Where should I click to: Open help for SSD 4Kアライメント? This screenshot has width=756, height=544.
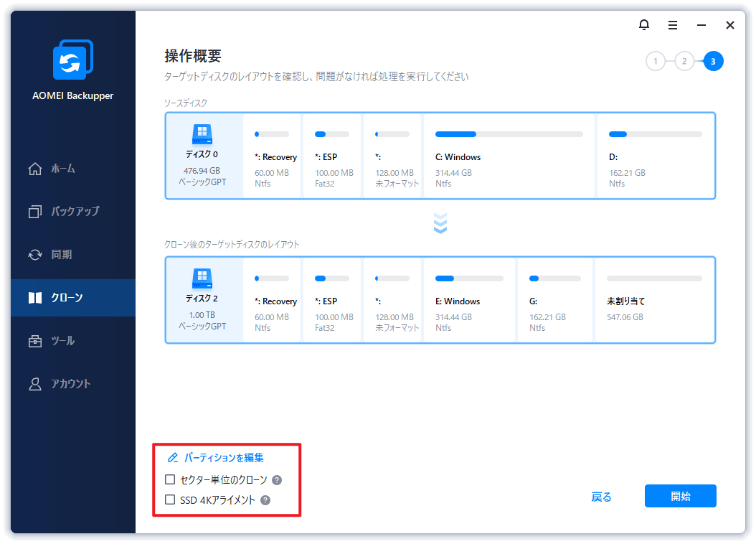tap(265, 500)
